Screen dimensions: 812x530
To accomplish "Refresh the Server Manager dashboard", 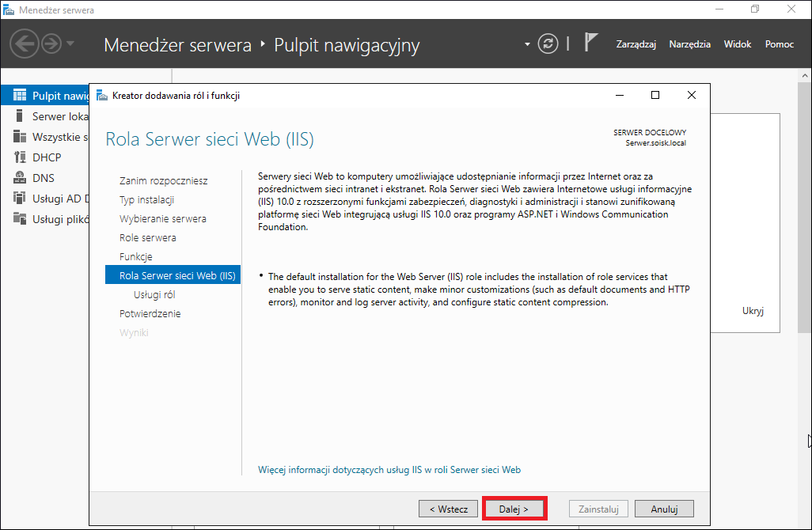I will click(x=548, y=44).
